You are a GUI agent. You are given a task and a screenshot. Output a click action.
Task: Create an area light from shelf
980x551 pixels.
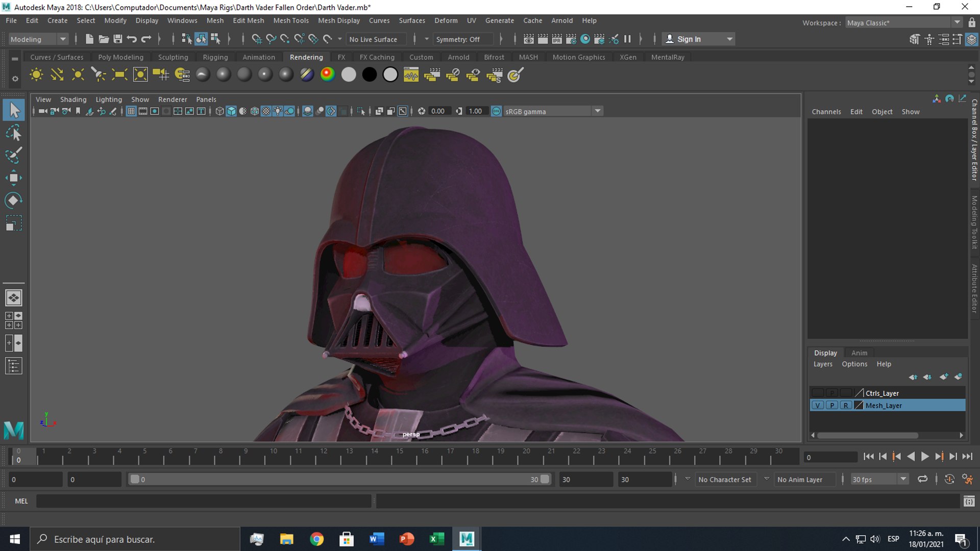[119, 75]
